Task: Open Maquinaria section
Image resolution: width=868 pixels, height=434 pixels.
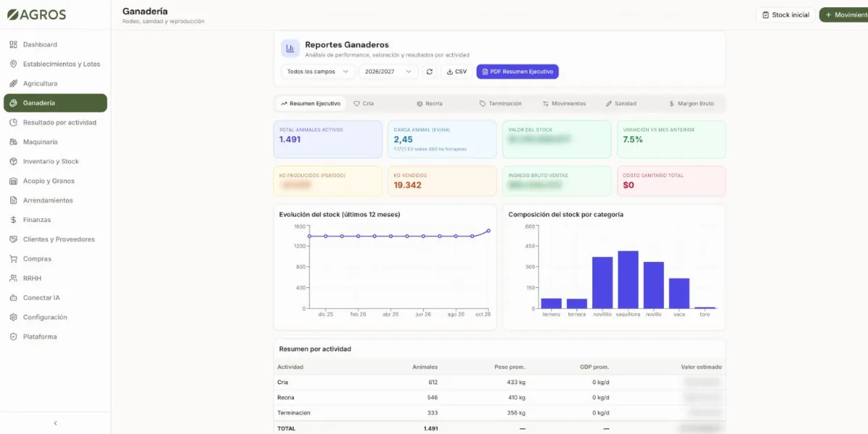Action: (x=55, y=142)
